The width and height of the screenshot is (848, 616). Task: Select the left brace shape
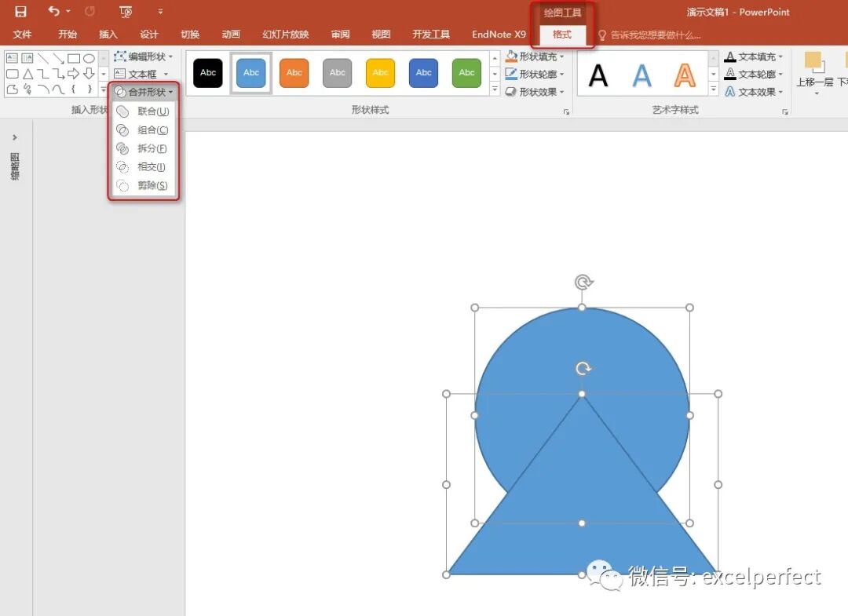[74, 89]
